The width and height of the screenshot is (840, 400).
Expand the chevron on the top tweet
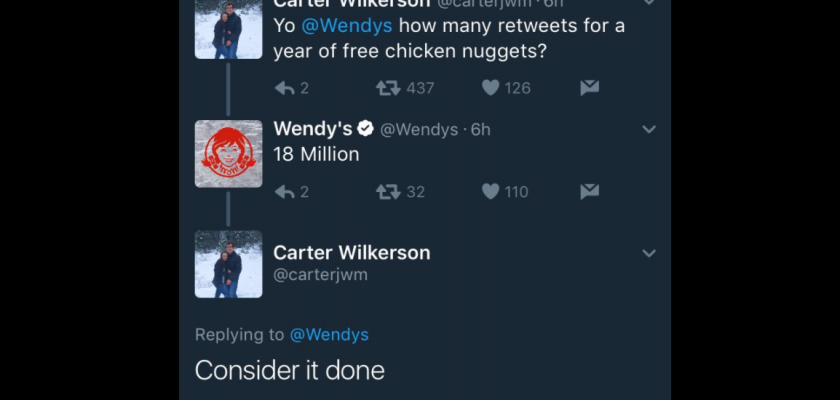click(649, 2)
